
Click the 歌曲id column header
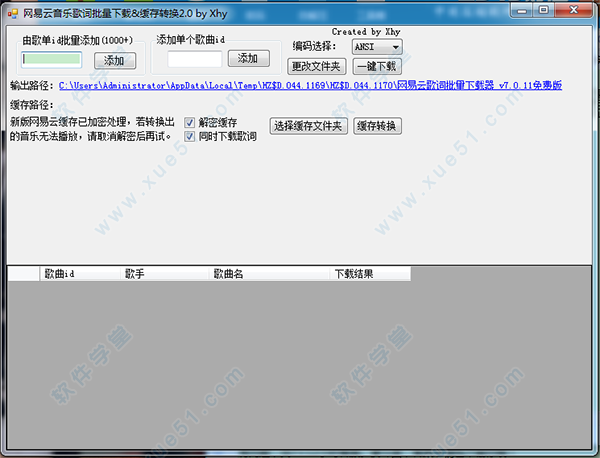[80, 274]
